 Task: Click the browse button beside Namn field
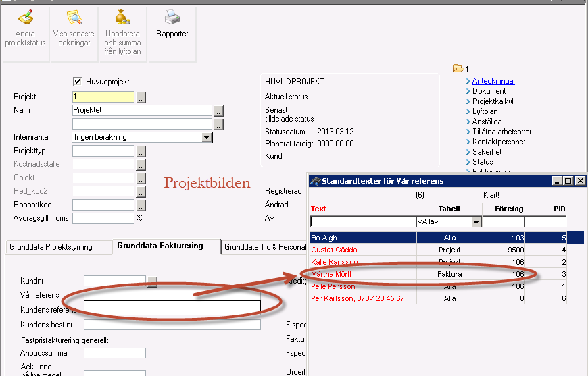pyautogui.click(x=218, y=111)
